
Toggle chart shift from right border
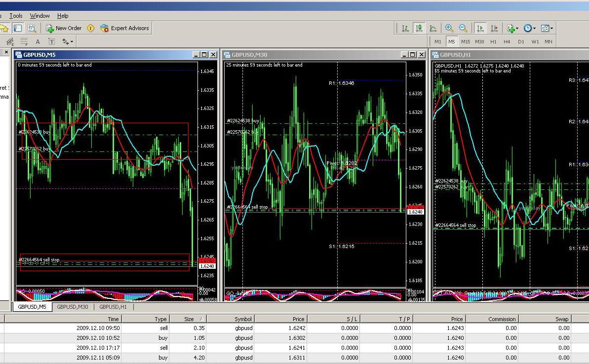pyautogui.click(x=494, y=28)
